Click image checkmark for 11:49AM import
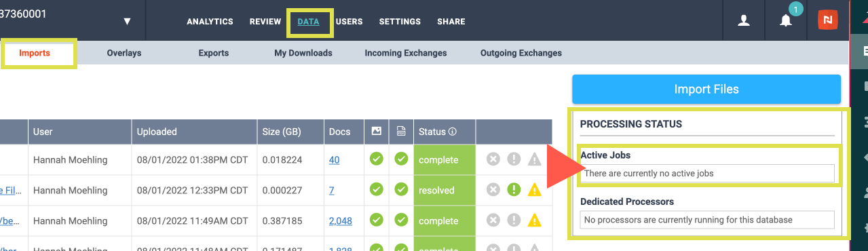 click(376, 220)
